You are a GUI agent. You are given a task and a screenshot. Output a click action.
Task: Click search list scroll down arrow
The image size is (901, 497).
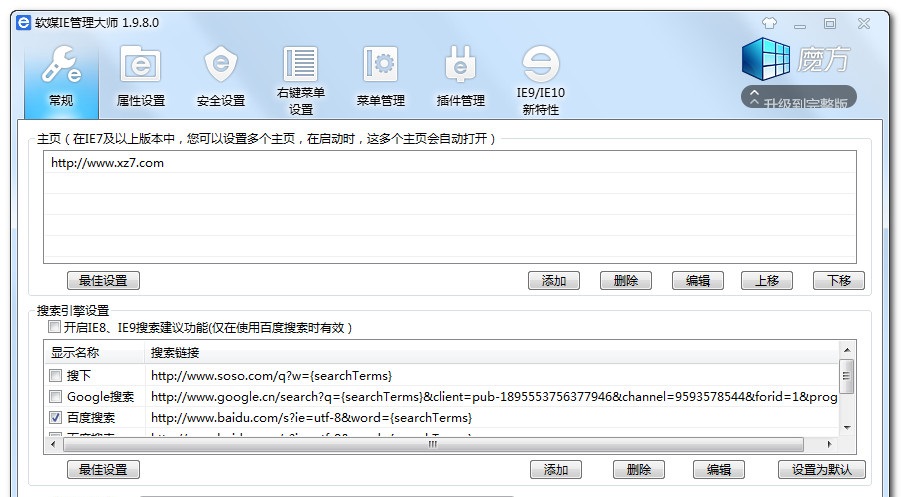(x=846, y=428)
